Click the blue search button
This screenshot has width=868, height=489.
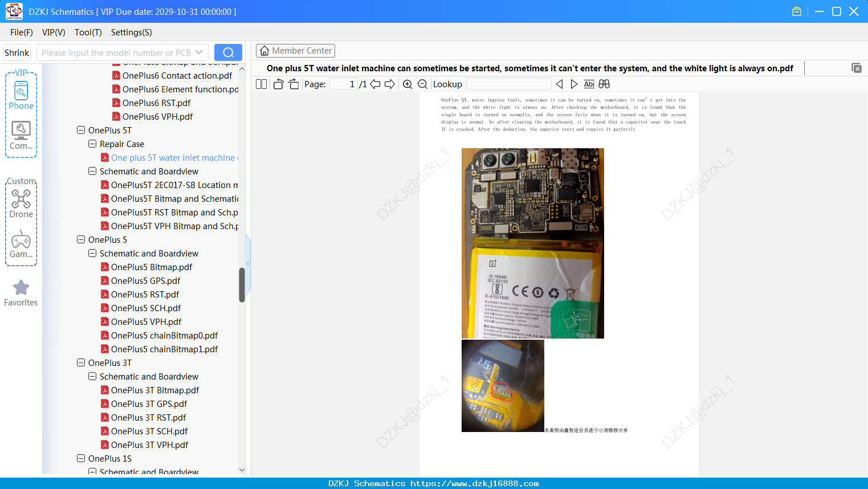coord(228,52)
